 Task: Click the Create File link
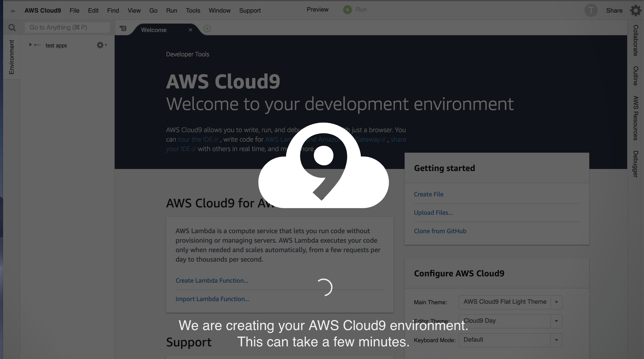tap(428, 194)
